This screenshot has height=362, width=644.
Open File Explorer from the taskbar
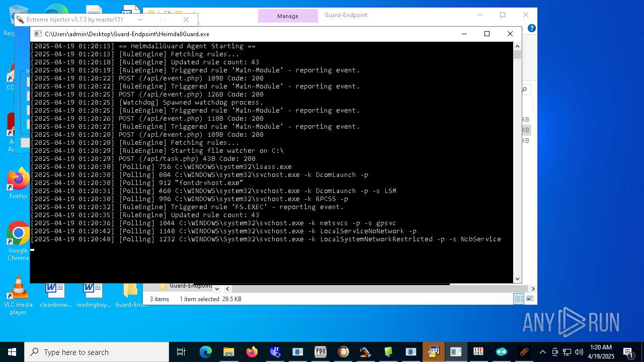[229, 352]
